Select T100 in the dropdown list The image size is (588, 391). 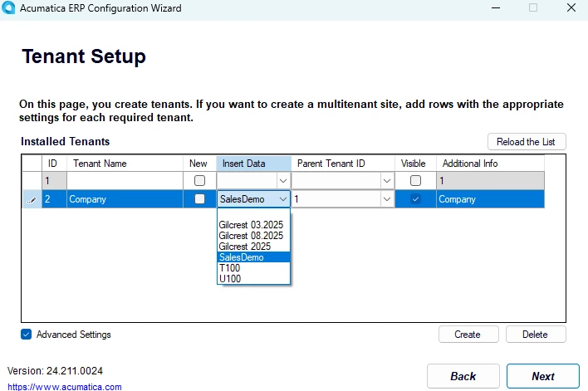pyautogui.click(x=253, y=267)
